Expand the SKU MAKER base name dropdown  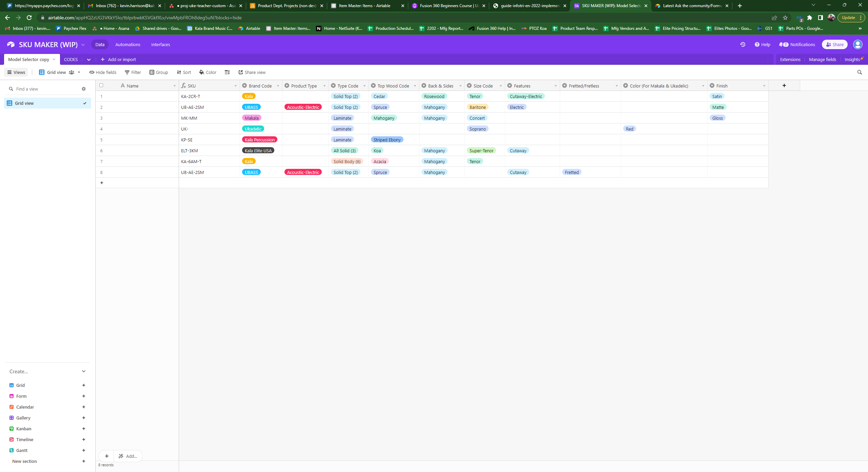(83, 45)
